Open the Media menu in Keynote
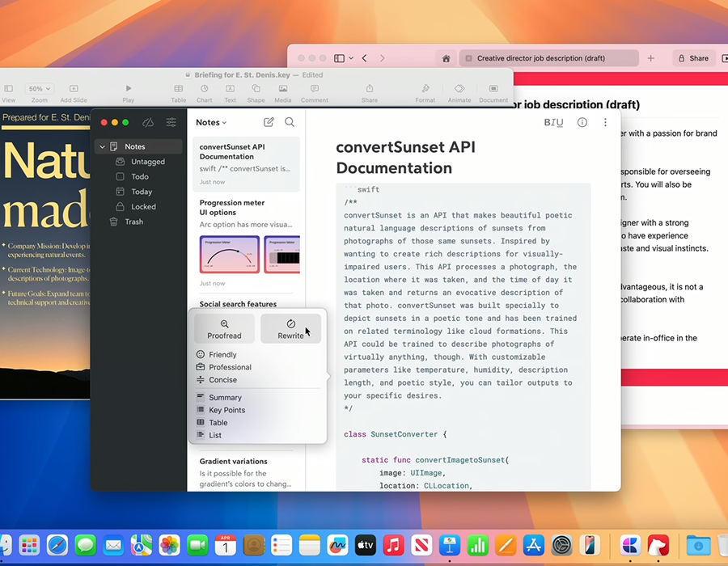This screenshot has height=566, width=728. [x=283, y=93]
